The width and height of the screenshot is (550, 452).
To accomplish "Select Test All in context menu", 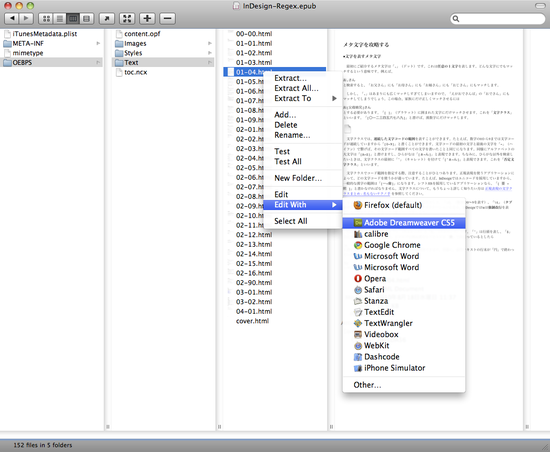I will pos(288,162).
